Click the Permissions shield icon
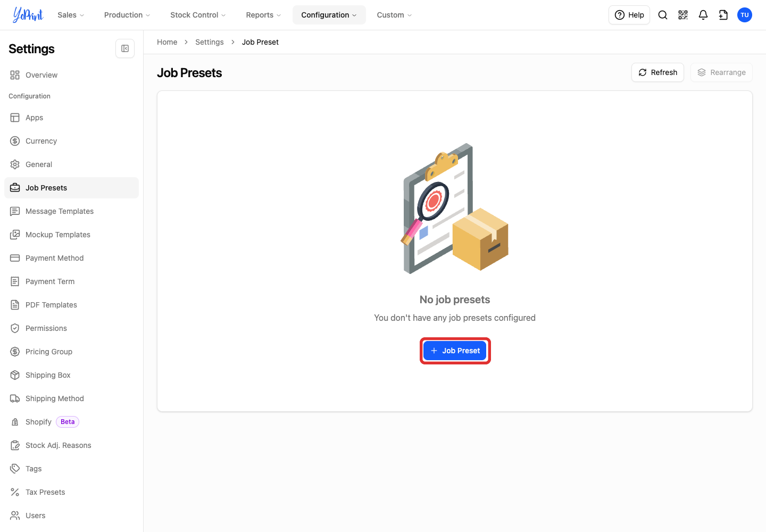 (x=15, y=328)
